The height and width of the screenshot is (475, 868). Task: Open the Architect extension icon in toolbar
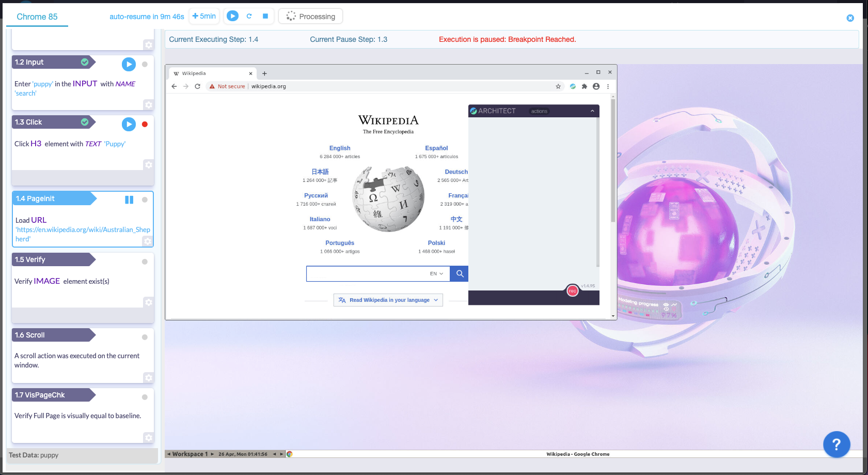pyautogui.click(x=573, y=86)
